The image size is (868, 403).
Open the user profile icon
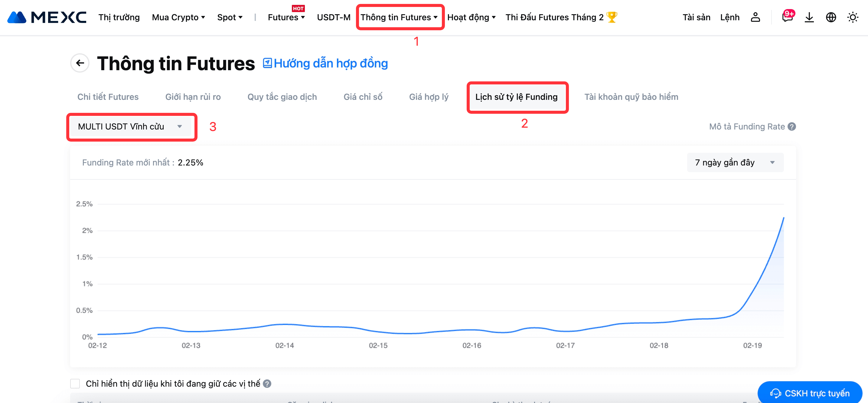pos(755,17)
